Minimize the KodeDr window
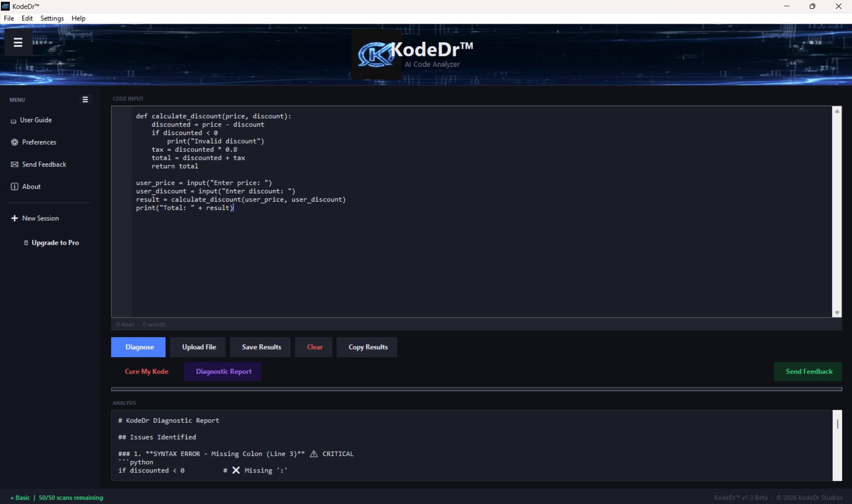The width and height of the screenshot is (852, 504). tap(787, 6)
